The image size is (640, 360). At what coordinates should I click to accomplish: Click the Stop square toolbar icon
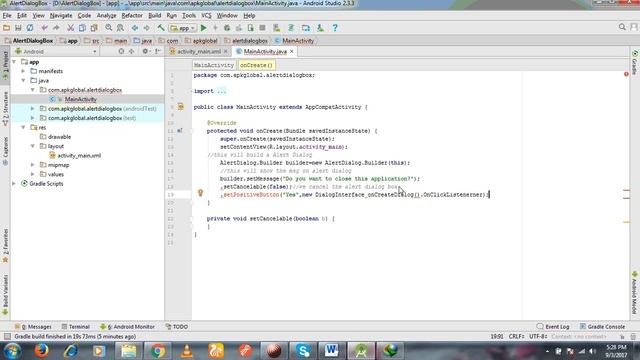coord(262,28)
